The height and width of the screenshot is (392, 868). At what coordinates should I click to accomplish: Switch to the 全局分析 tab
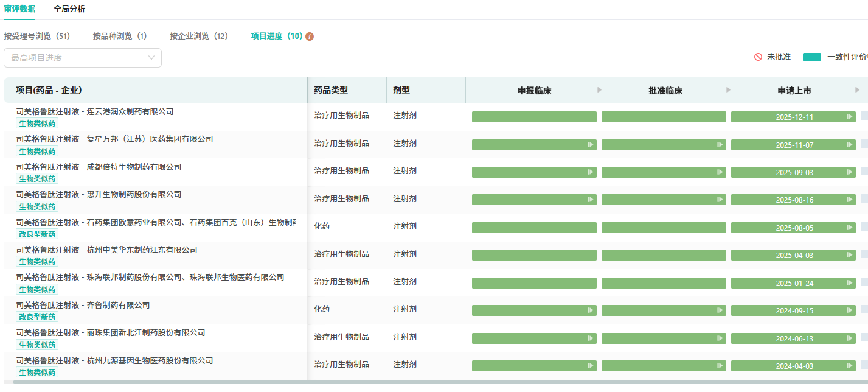point(69,9)
